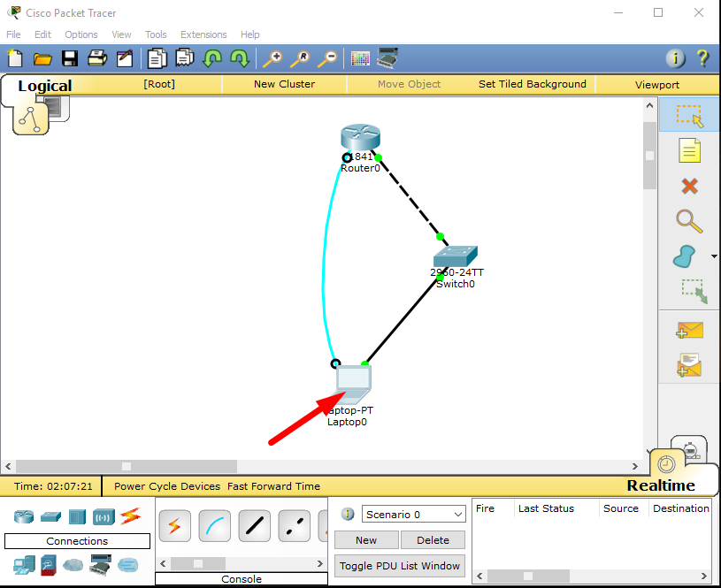This screenshot has width=721, height=588.
Task: Open the File menu
Action: point(13,34)
